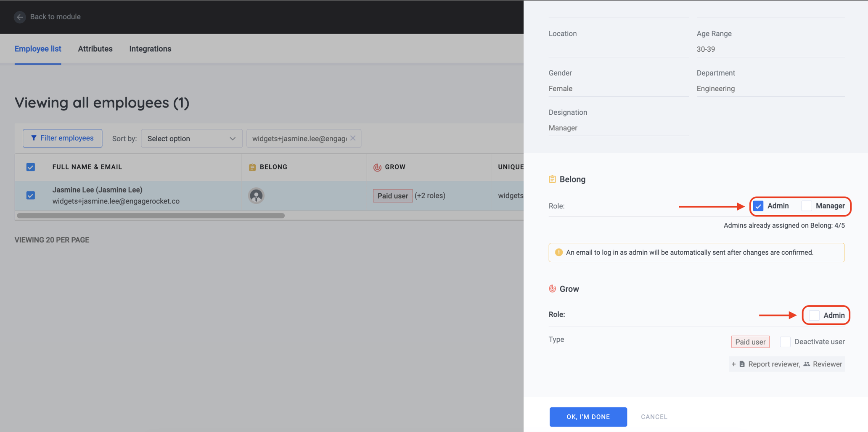868x432 pixels.
Task: Switch to the Attributes tab
Action: 95,48
